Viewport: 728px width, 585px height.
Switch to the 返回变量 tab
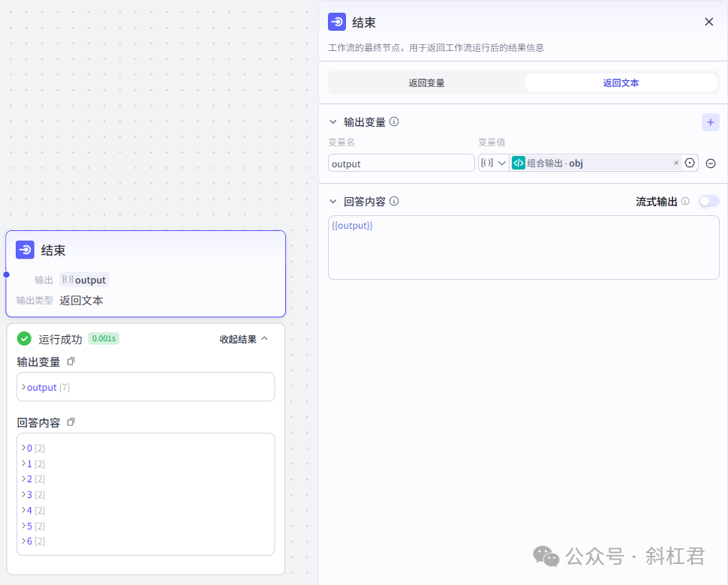tap(426, 83)
